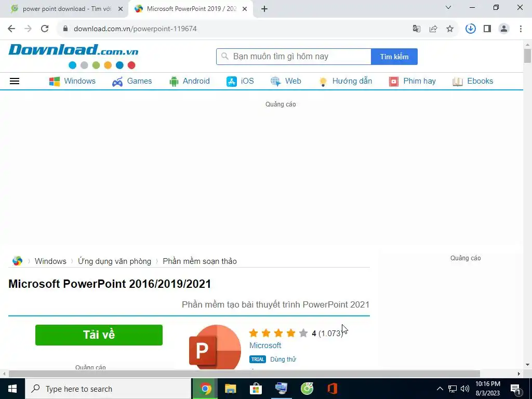532x399 pixels.
Task: View site security lock info
Action: 65,29
